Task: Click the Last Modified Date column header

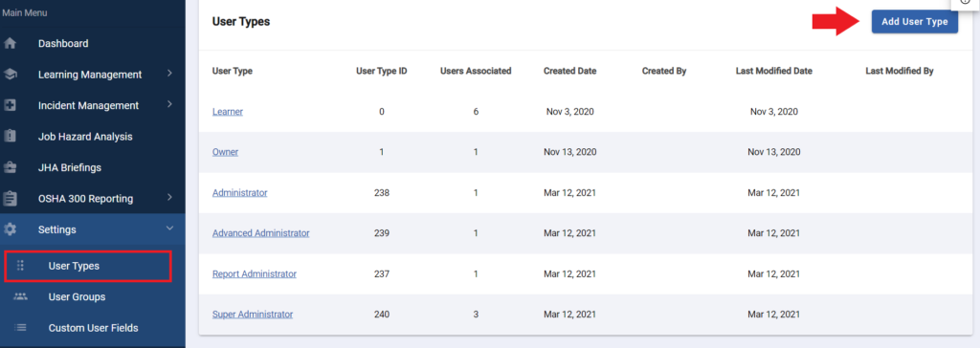Action: tap(773, 71)
